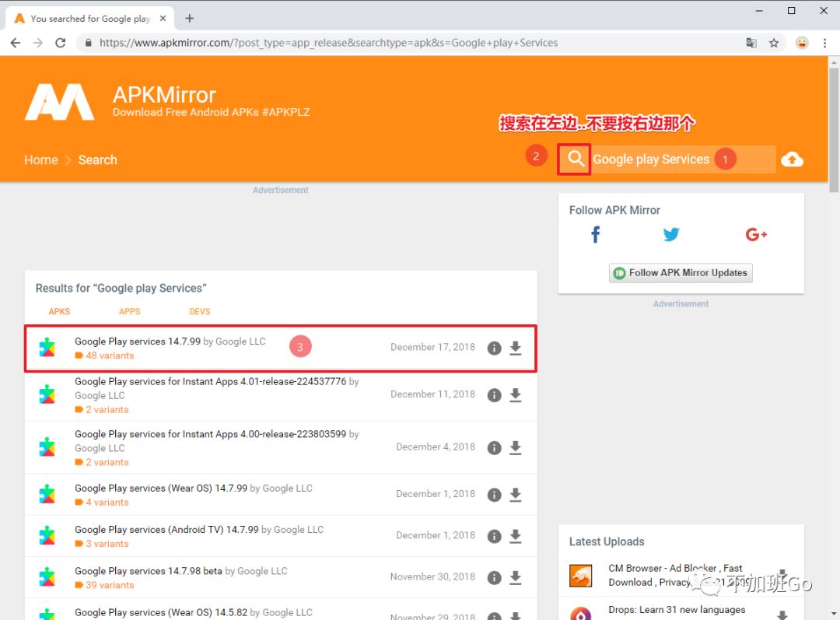Open APK Mirror Facebook page icon
This screenshot has height=620, width=840.
click(595, 234)
